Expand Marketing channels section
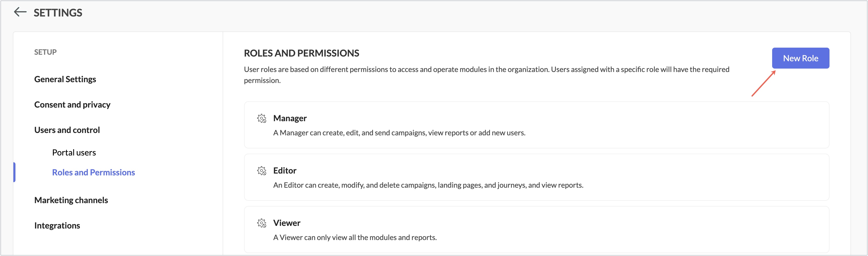The image size is (868, 256). click(71, 200)
